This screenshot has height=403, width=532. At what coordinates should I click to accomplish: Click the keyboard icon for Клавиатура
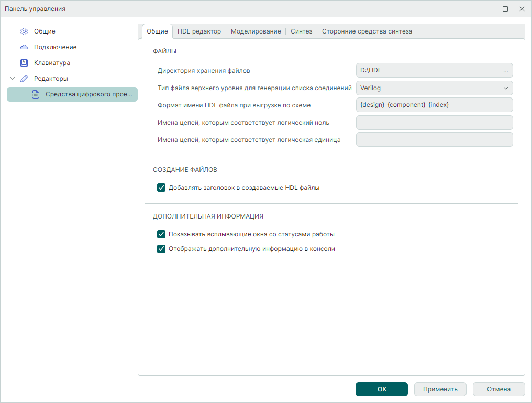(24, 63)
